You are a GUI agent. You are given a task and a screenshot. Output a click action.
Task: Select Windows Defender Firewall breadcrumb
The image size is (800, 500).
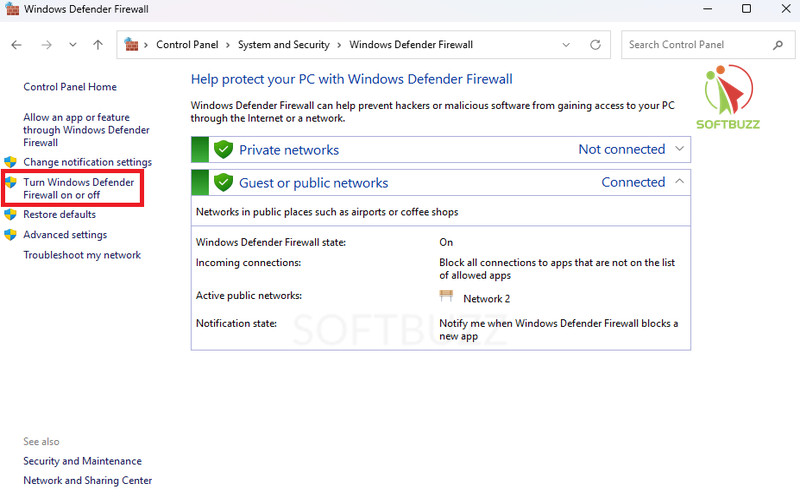[411, 44]
